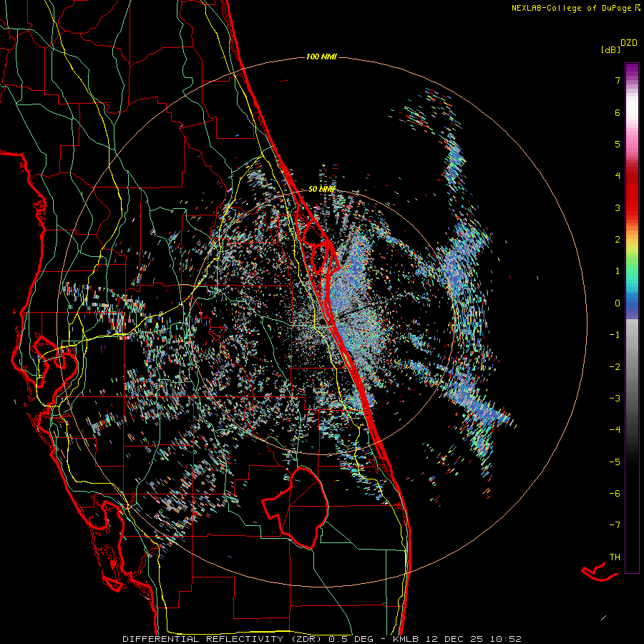This screenshot has height=644, width=644.
Task: Click the 0.5 DEG elevation text in caption
Action: (x=351, y=639)
